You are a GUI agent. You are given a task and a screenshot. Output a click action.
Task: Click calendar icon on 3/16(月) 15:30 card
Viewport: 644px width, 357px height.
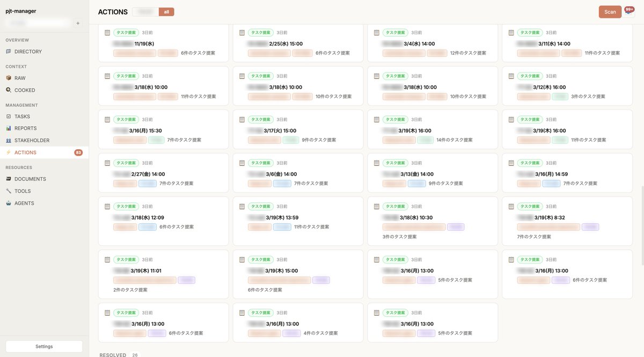107,120
